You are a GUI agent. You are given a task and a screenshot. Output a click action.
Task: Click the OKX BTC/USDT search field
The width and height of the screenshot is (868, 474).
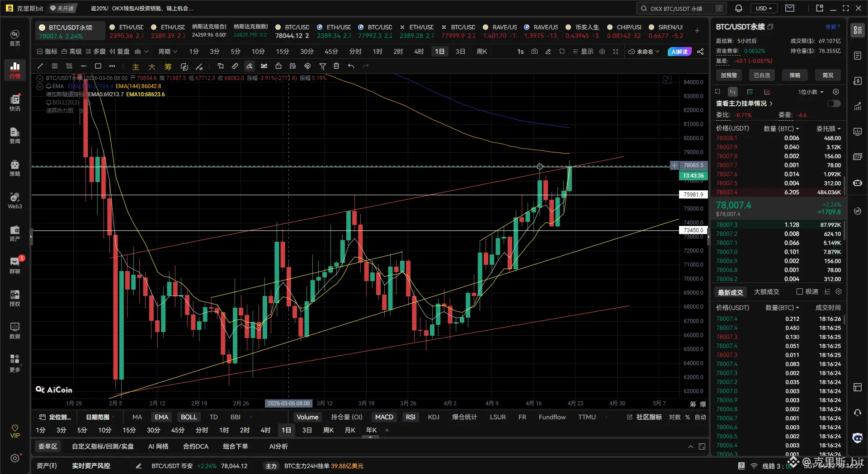(682, 8)
